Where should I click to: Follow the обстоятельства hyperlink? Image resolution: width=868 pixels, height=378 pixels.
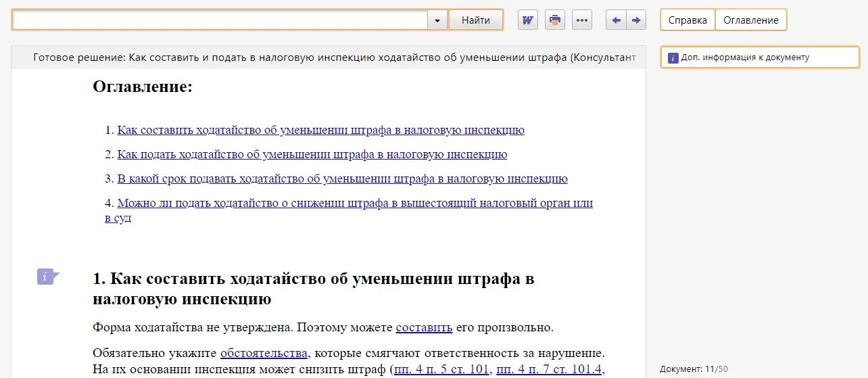pyautogui.click(x=264, y=353)
